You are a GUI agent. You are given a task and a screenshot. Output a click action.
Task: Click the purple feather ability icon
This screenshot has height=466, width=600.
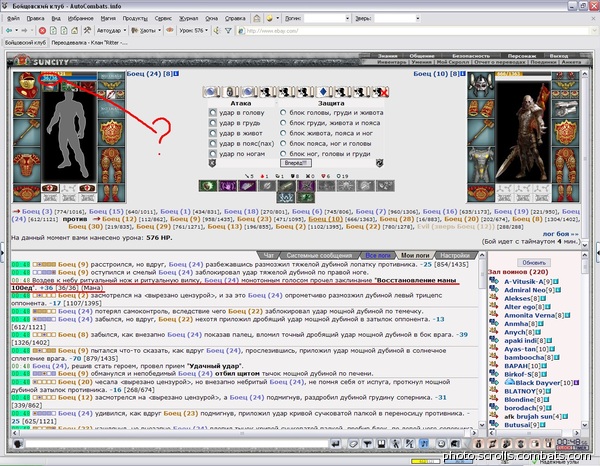click(247, 186)
